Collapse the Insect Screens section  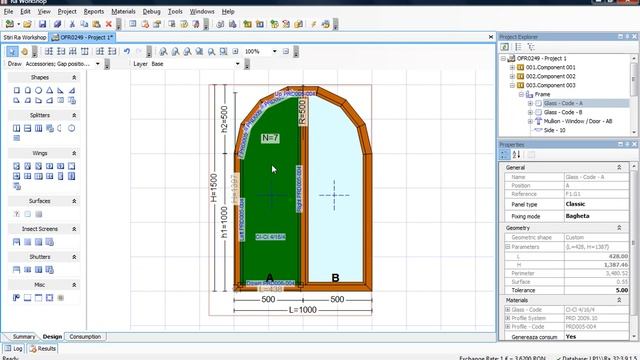(x=74, y=229)
